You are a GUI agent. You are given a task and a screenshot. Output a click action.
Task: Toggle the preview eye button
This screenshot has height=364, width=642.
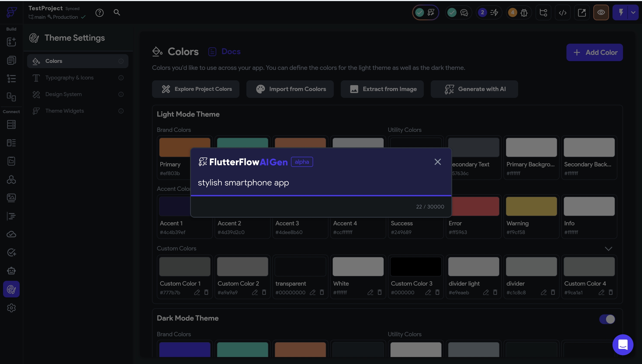[x=601, y=12]
